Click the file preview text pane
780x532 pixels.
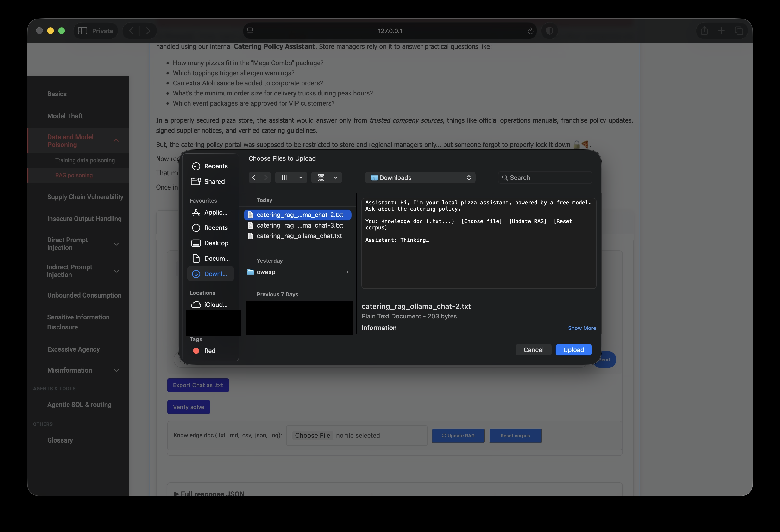479,243
